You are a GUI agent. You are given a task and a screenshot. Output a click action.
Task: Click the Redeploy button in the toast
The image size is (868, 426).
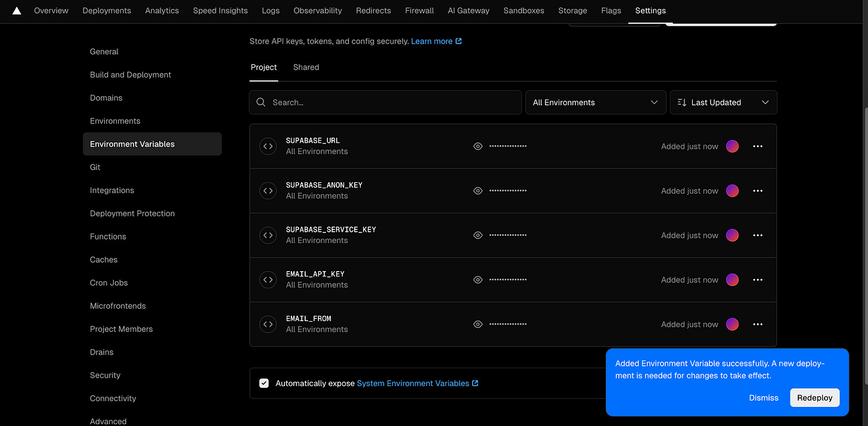[814, 397]
